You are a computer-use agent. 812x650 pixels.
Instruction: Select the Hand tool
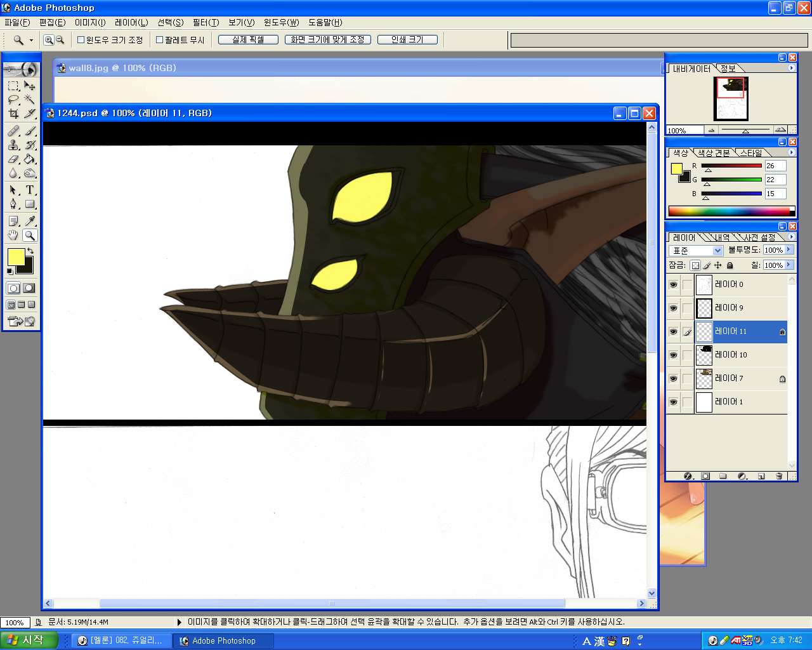[13, 235]
